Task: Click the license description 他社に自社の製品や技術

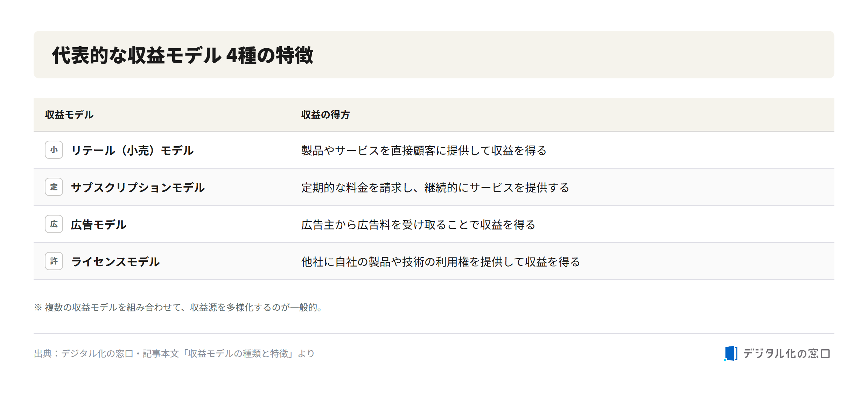Action: [x=441, y=262]
